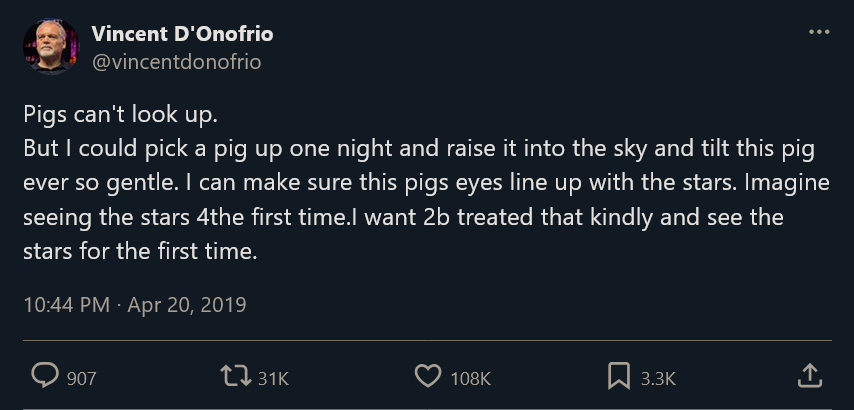Click the tweet line starting "But I could"
The image size is (854, 410).
[418, 149]
